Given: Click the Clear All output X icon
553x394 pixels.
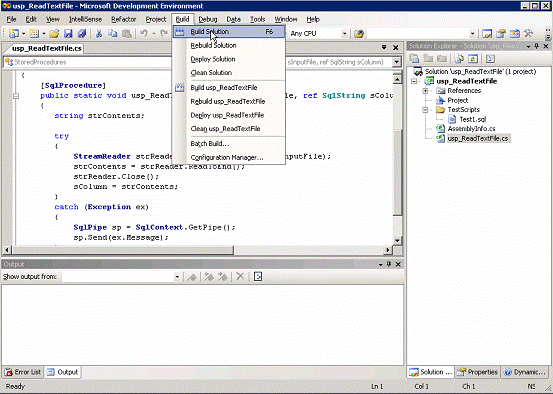Looking at the screenshot, I should click(x=240, y=277).
